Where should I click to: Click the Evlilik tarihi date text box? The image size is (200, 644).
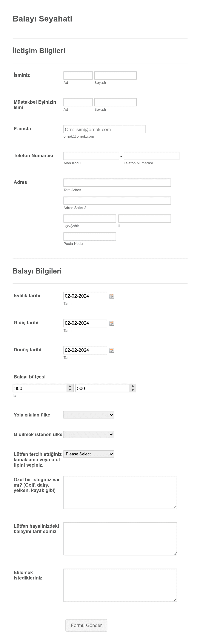(x=85, y=296)
